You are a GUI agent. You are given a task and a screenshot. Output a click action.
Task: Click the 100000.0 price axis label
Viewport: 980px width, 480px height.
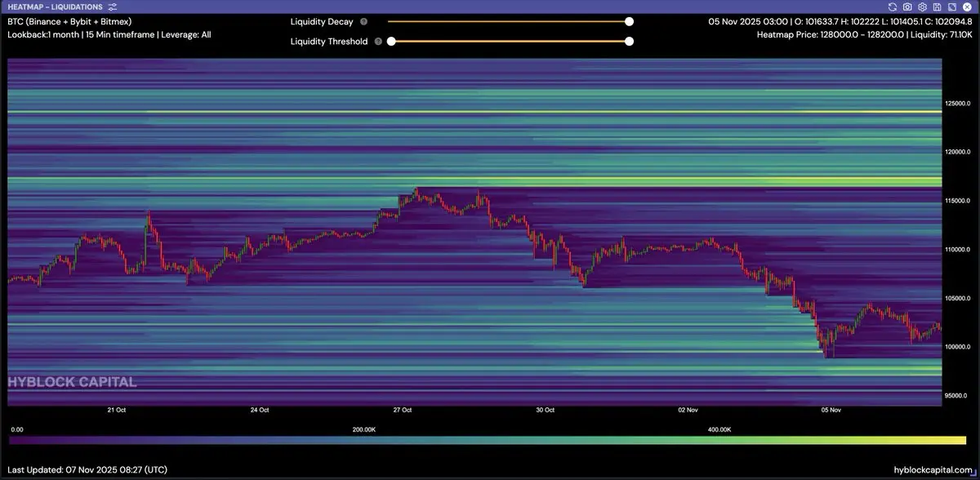click(x=959, y=347)
